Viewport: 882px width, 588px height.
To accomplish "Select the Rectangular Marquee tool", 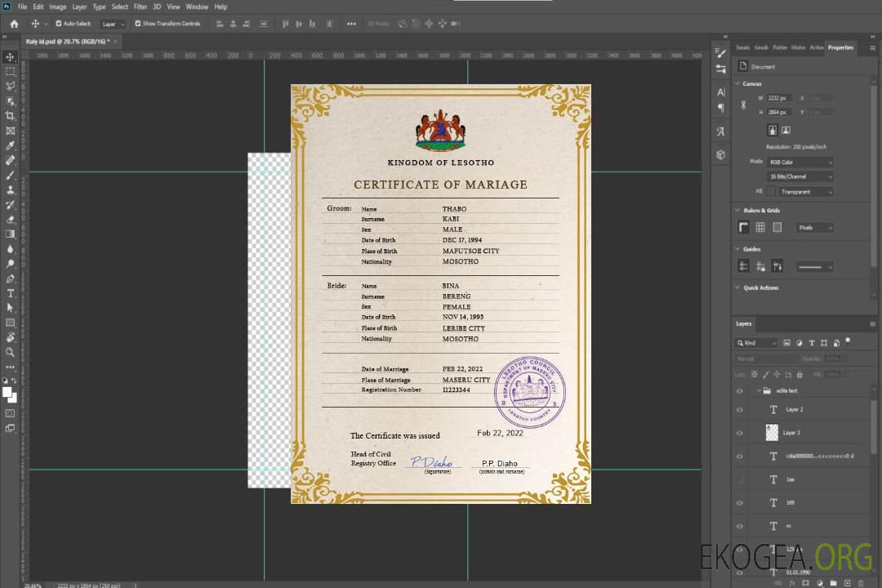I will click(10, 72).
